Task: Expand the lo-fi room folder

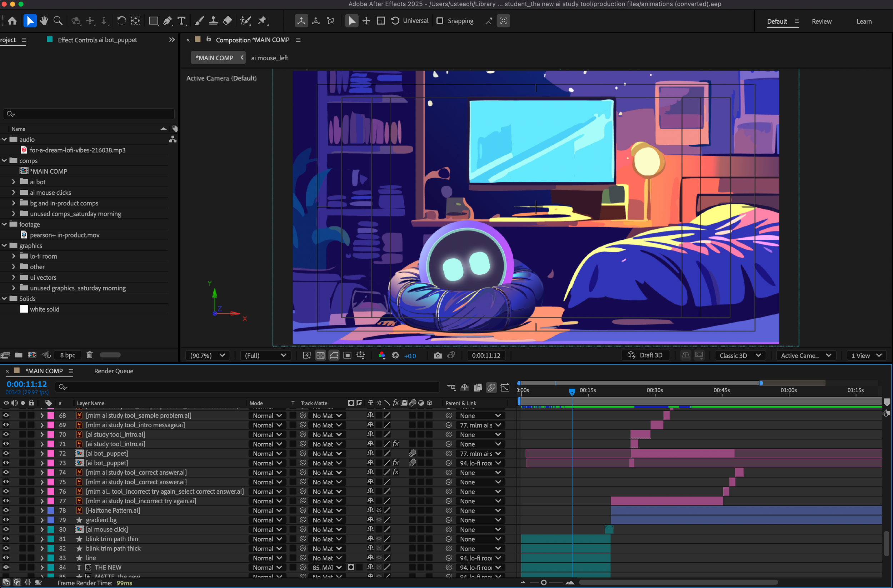Action: (x=14, y=256)
